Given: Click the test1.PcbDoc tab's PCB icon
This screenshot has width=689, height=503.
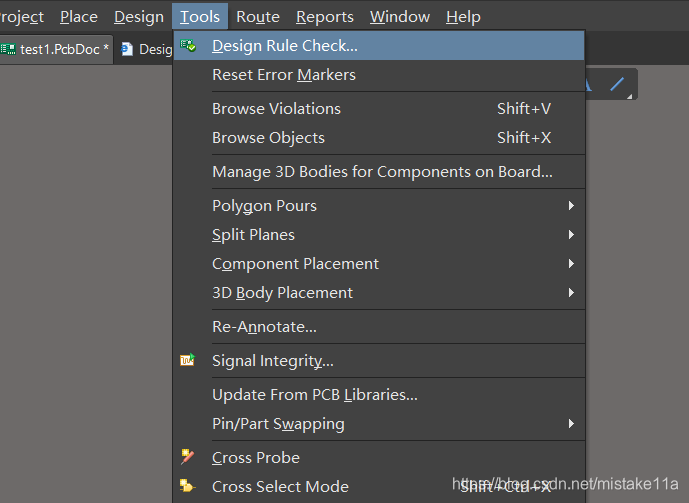Looking at the screenshot, I should tap(8, 49).
